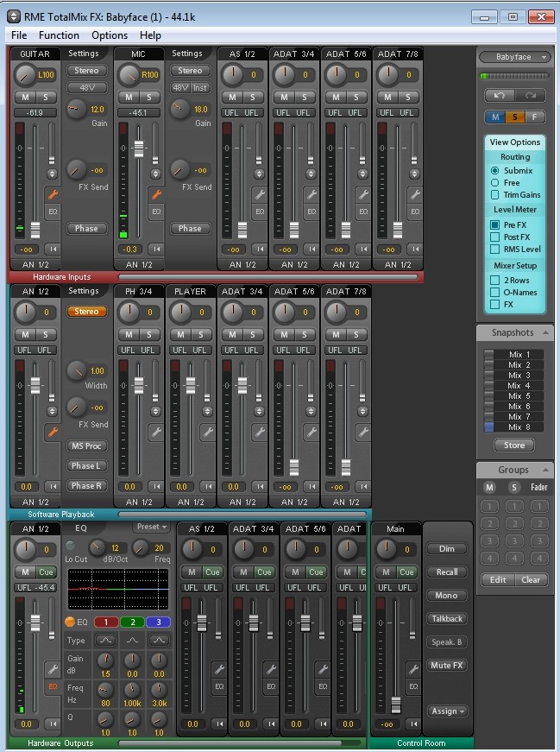
Task: Open the Babyface device dropdown
Action: pos(514,57)
